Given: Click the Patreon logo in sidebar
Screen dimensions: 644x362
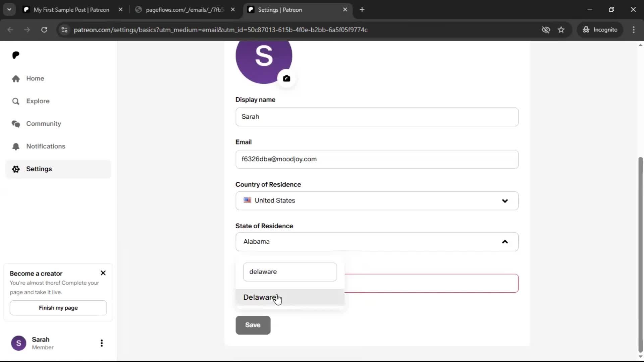Looking at the screenshot, I should [x=16, y=55].
